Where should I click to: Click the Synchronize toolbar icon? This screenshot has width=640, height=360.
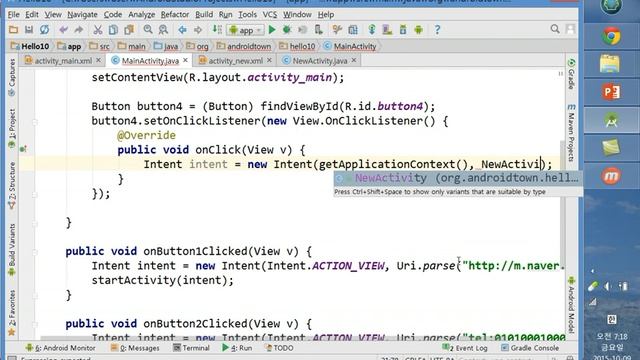(x=44, y=30)
